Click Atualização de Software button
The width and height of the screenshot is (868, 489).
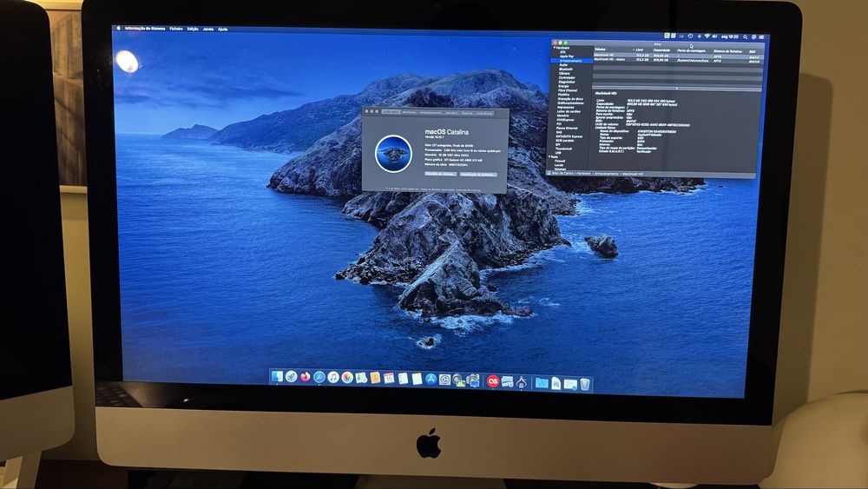(478, 175)
